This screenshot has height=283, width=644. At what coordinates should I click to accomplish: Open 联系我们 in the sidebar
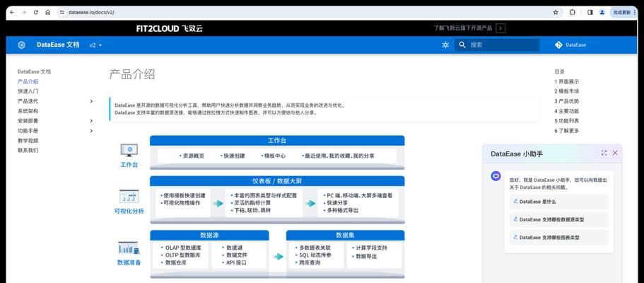28,151
